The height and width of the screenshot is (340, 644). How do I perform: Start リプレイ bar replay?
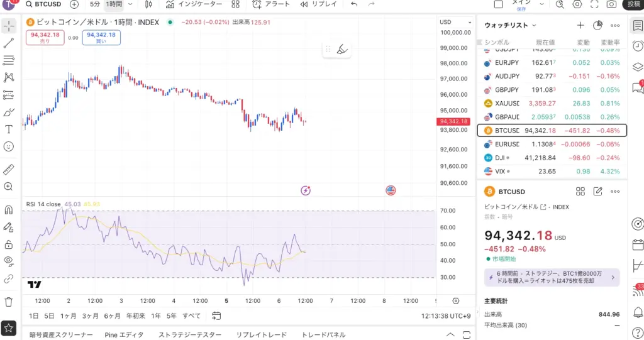coord(318,4)
